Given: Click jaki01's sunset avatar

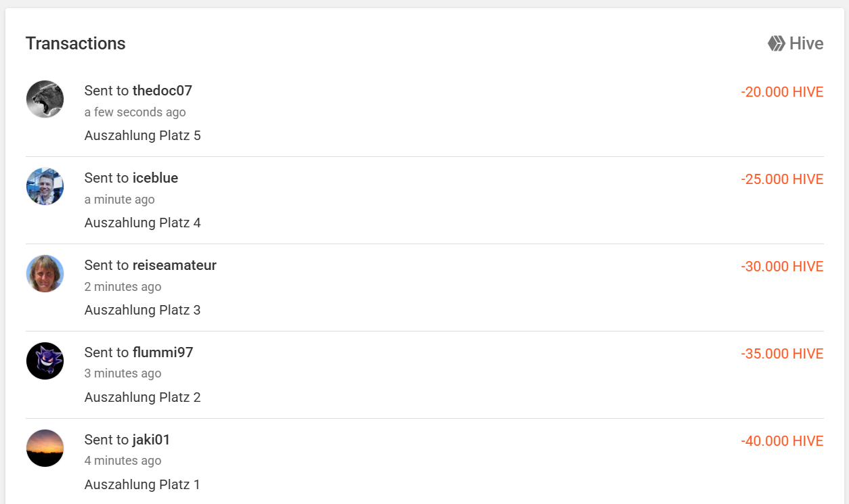Looking at the screenshot, I should point(45,449).
